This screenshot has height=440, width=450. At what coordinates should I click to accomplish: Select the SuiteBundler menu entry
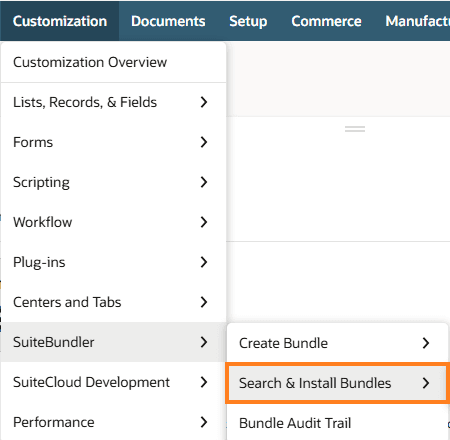[113, 342]
